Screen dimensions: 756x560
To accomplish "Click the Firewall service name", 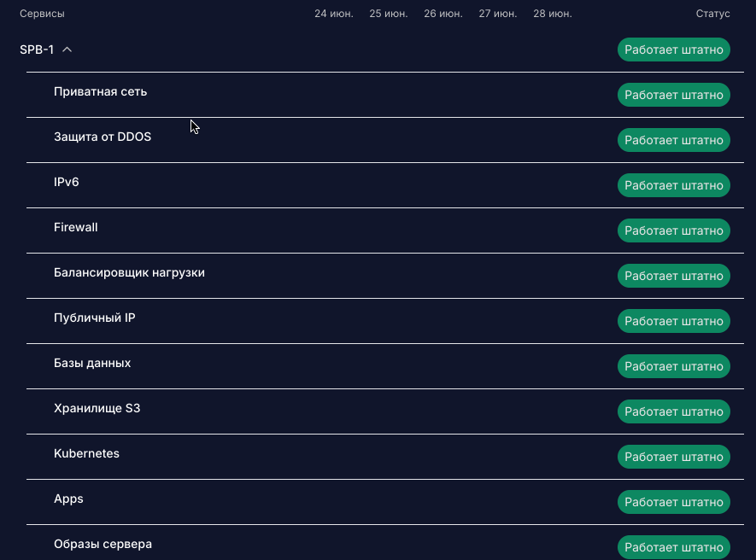I will (76, 227).
